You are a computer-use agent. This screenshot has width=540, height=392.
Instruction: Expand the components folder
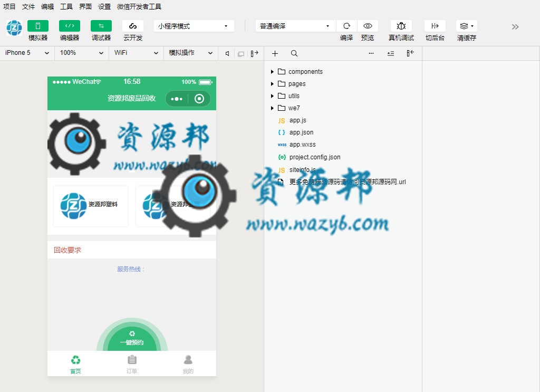(x=272, y=72)
